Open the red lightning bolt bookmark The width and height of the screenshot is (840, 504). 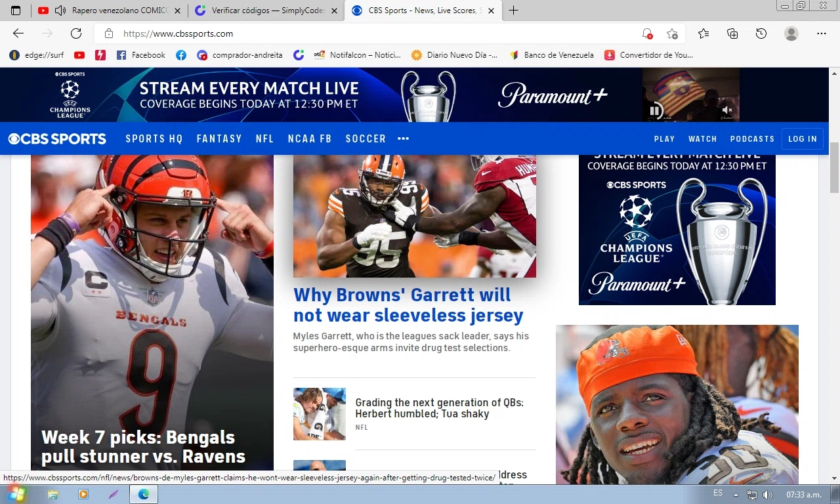click(x=100, y=55)
